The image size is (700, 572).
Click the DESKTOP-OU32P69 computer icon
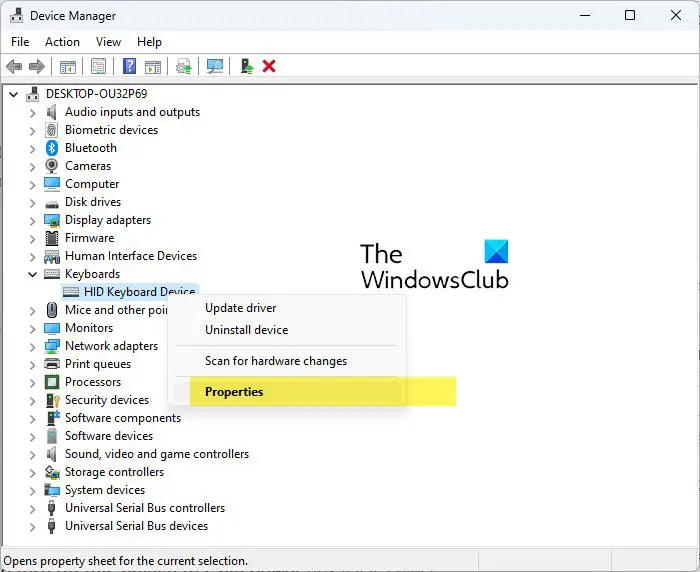(32, 94)
